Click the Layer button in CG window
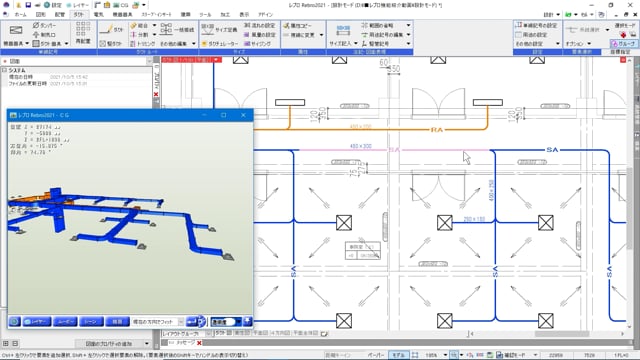The image size is (640, 360). 37,322
